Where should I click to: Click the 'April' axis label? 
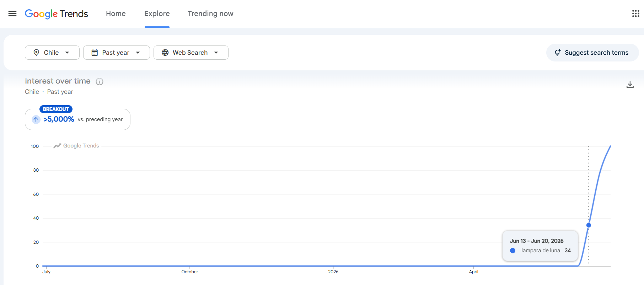(473, 271)
